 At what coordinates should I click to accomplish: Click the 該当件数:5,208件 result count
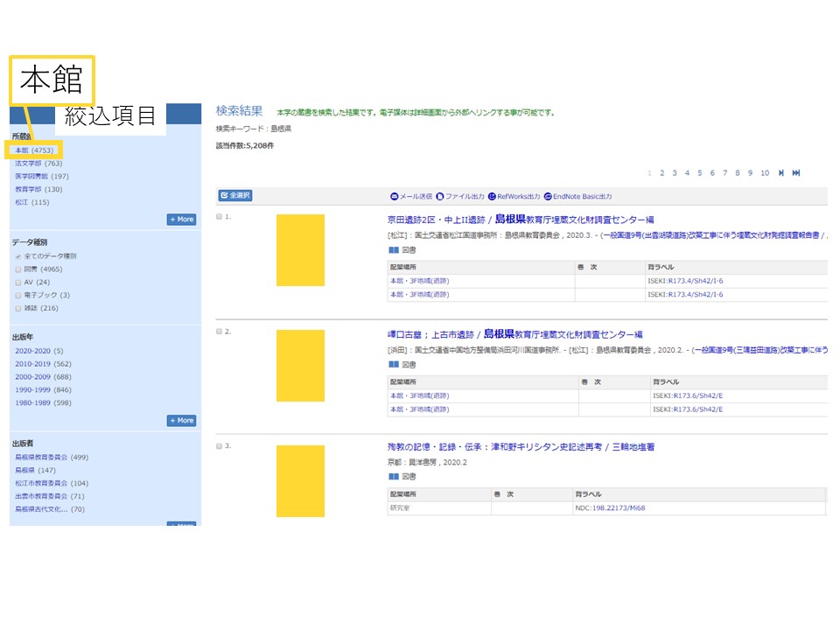[245, 146]
